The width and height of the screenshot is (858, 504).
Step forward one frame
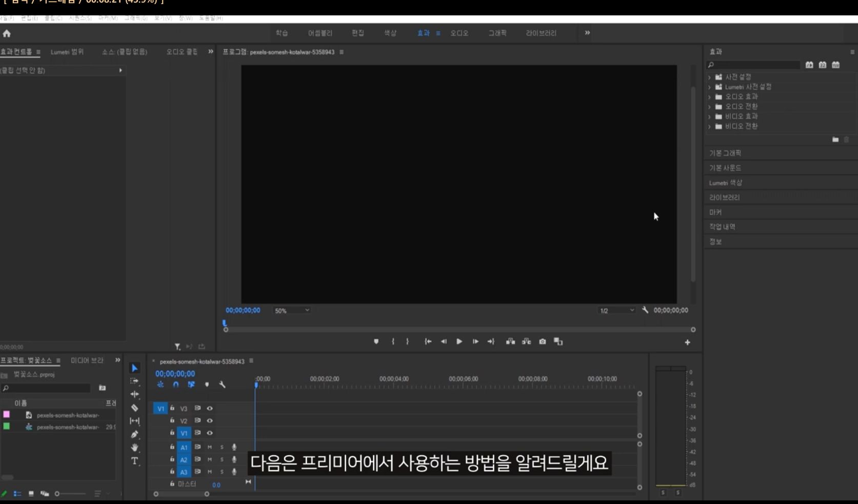pos(475,341)
